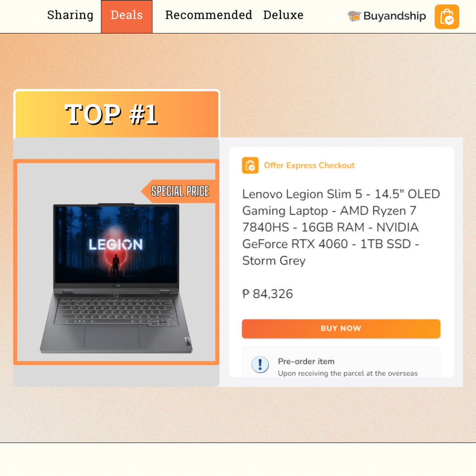
Task: Click the Pre-order item notice heading
Action: 306,361
